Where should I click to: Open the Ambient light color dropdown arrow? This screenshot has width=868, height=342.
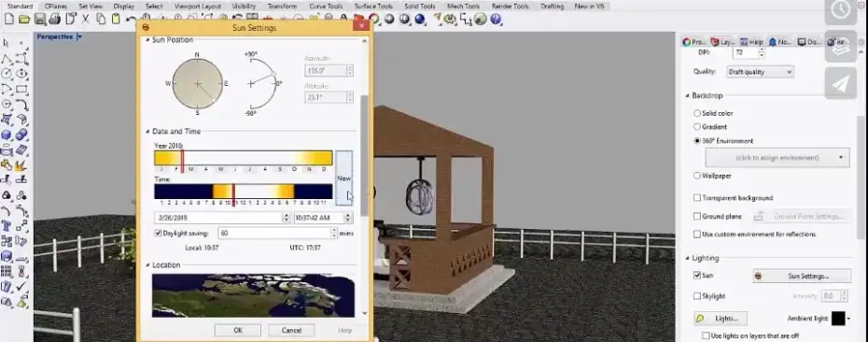848,319
